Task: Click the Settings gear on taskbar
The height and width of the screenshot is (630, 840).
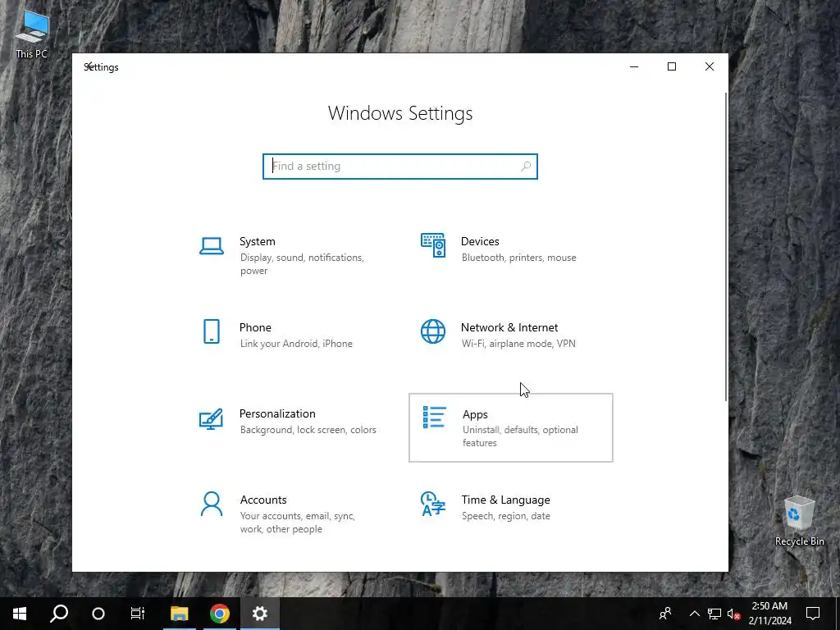Action: tap(260, 614)
